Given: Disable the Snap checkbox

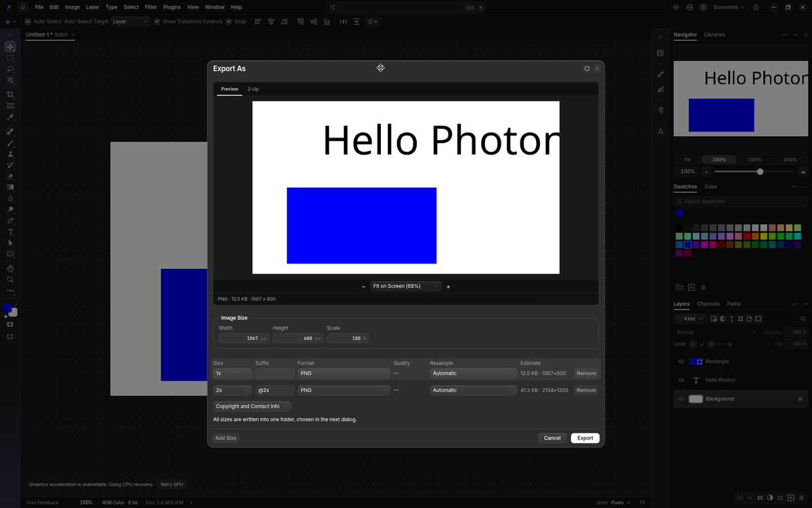Looking at the screenshot, I should (x=229, y=22).
